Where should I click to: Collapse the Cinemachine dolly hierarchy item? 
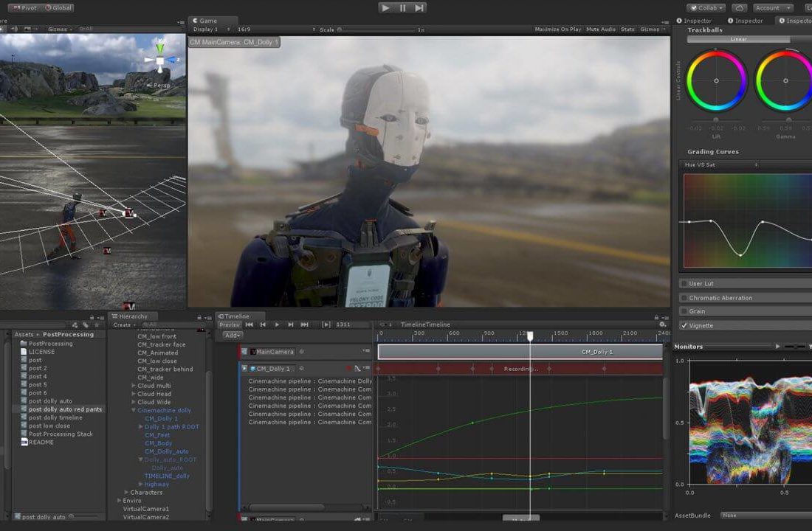click(x=134, y=410)
